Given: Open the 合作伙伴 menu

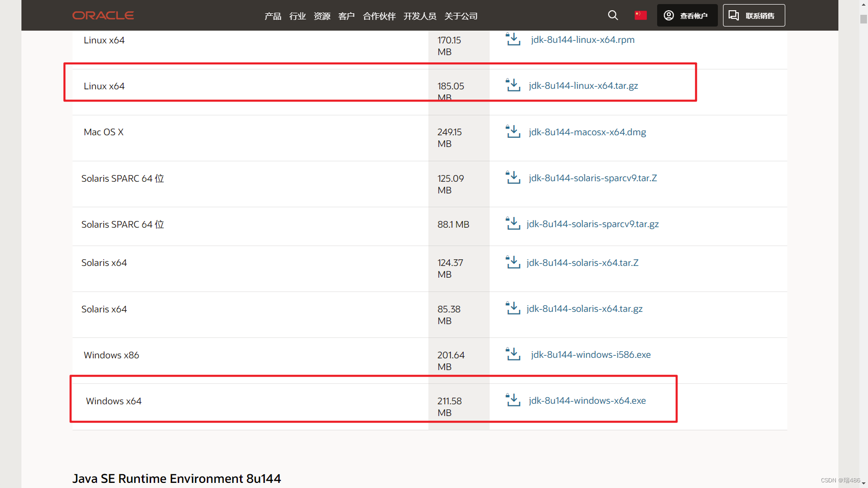Looking at the screenshot, I should pos(379,16).
